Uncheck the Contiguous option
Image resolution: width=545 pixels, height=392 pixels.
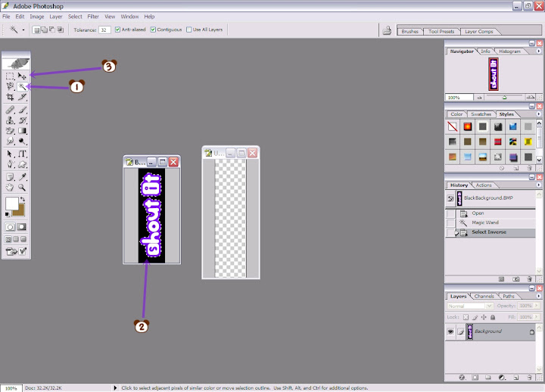click(x=154, y=30)
